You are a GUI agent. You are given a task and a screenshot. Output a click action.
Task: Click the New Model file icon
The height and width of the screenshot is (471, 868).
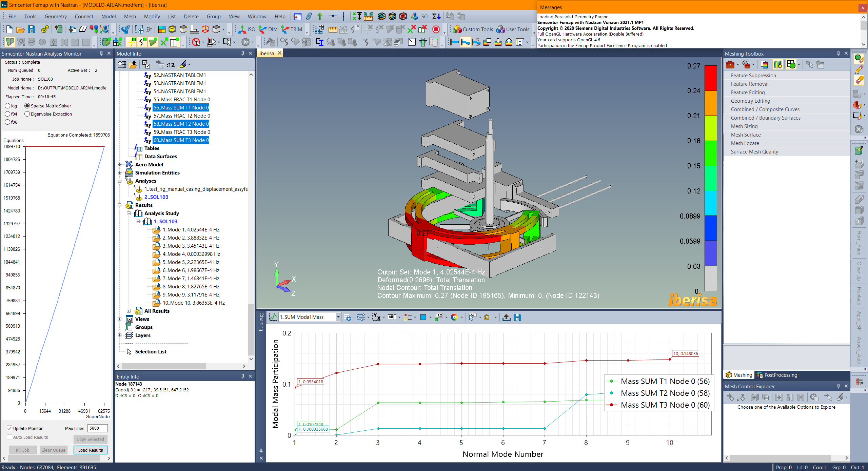tap(9, 29)
